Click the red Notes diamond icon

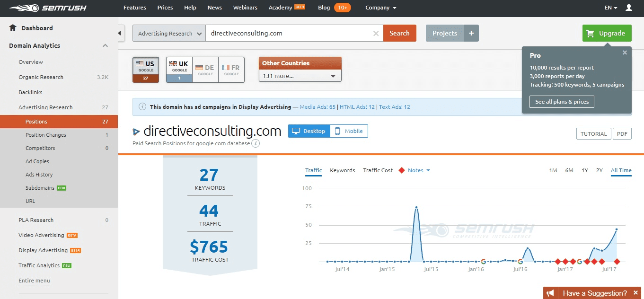[x=402, y=170]
